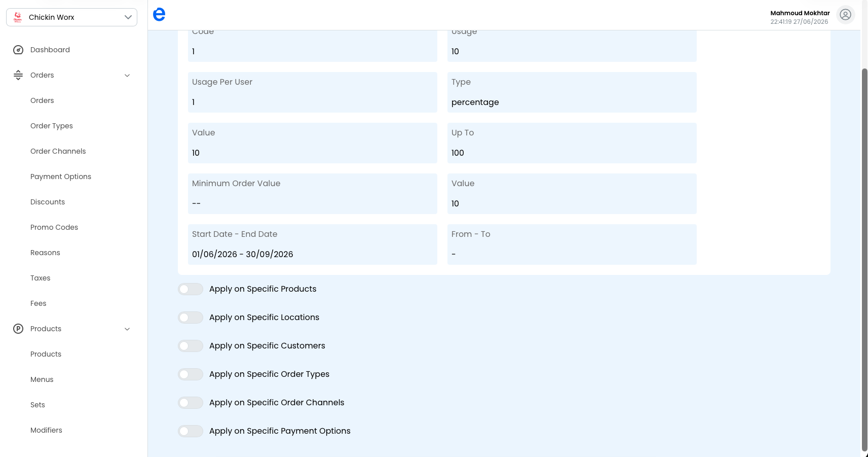Click the Value field beside Minimum Order Value
Screen dimensions: 868x457
click(x=572, y=194)
